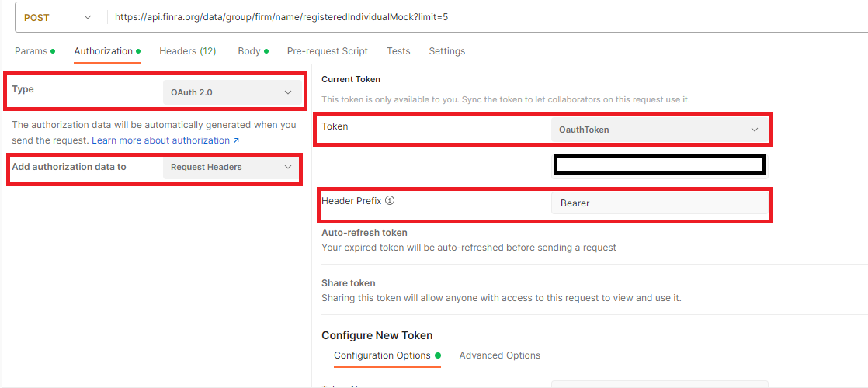The image size is (868, 388).
Task: Open the Headers (12) tab
Action: click(x=187, y=51)
